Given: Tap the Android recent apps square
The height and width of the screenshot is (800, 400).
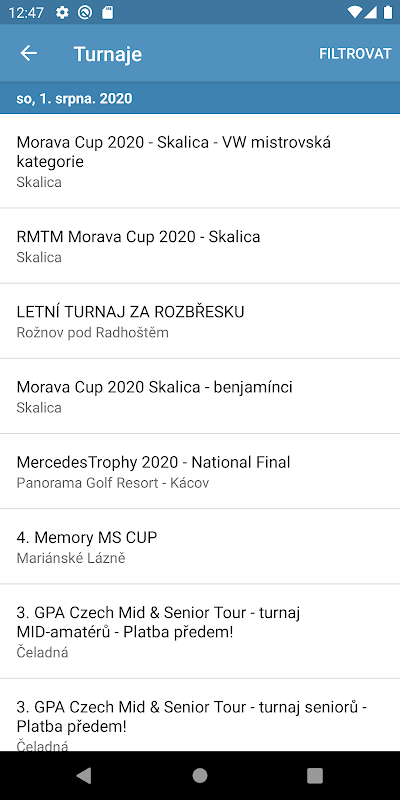Looking at the screenshot, I should pyautogui.click(x=315, y=776).
